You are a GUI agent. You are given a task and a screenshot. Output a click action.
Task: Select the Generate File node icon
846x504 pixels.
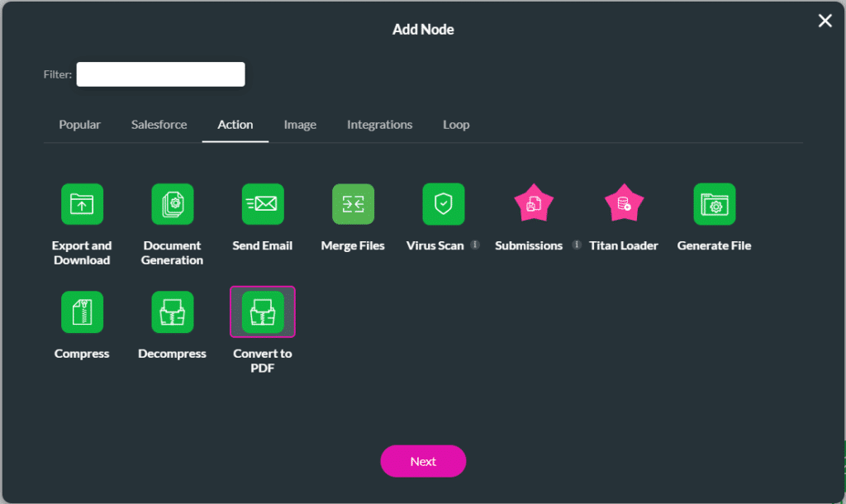pyautogui.click(x=714, y=204)
